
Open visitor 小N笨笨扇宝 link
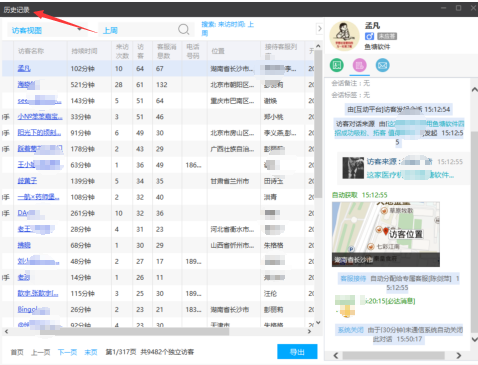(40, 117)
